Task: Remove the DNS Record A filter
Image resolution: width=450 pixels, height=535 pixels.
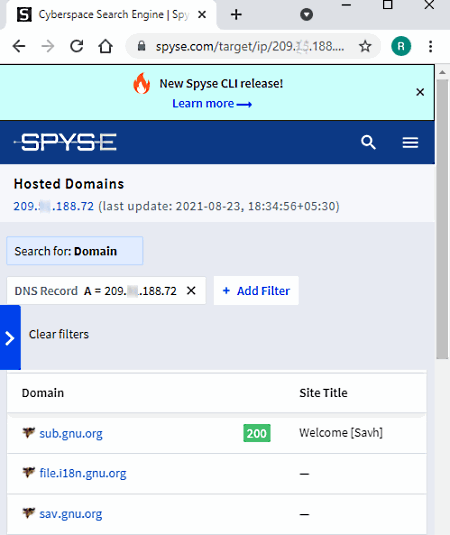Action: tap(191, 291)
